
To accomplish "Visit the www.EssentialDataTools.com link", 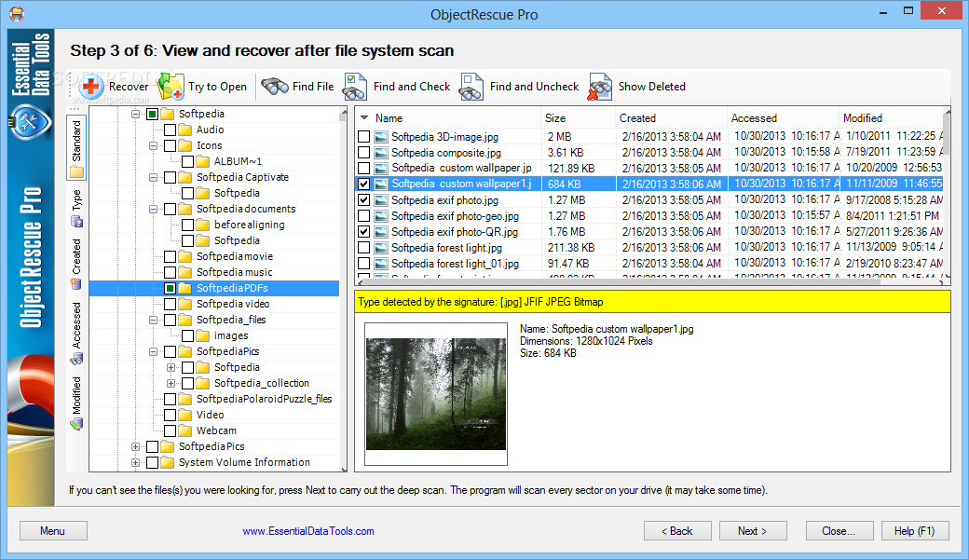I will click(x=307, y=531).
